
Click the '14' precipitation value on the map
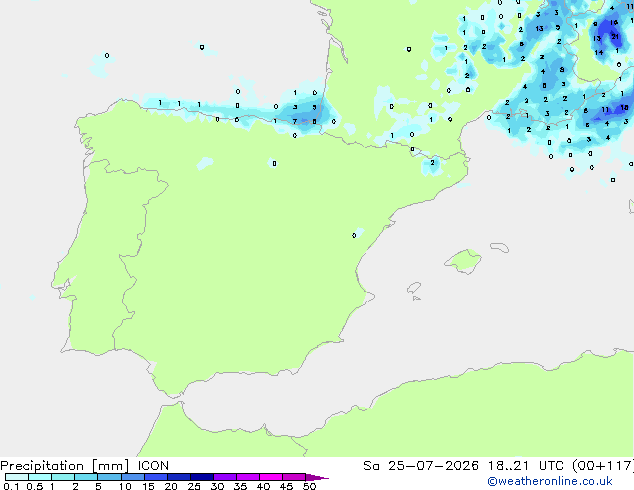(599, 53)
